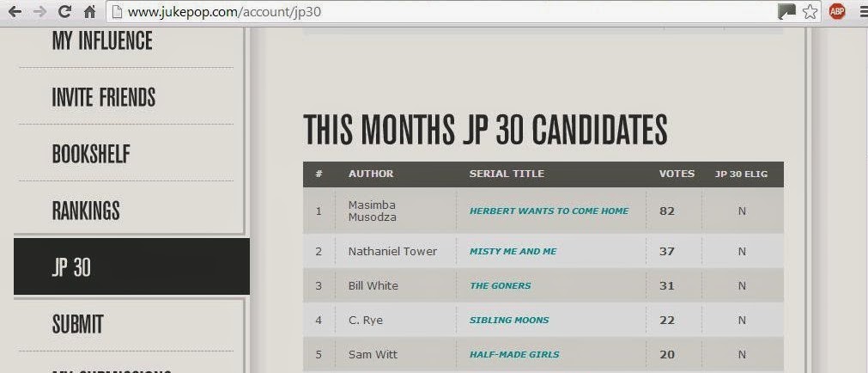Click eligibility N in The Goners row
The width and height of the screenshot is (868, 373).
click(742, 285)
